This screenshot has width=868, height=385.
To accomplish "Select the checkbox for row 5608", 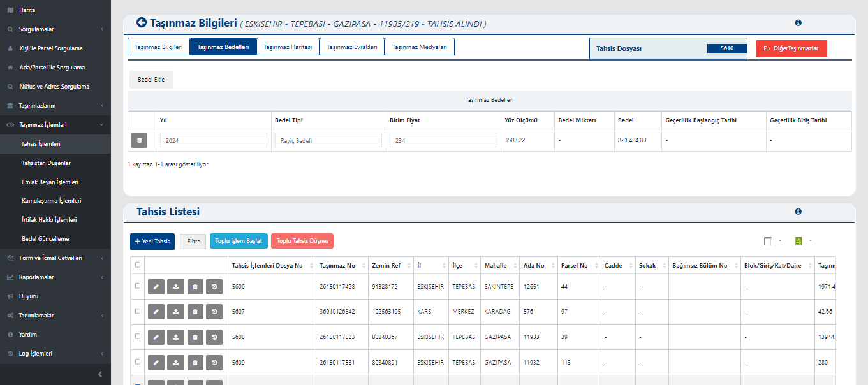I will (138, 337).
